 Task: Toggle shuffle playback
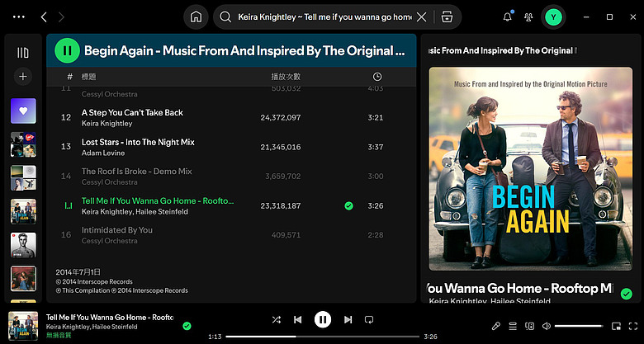click(277, 319)
